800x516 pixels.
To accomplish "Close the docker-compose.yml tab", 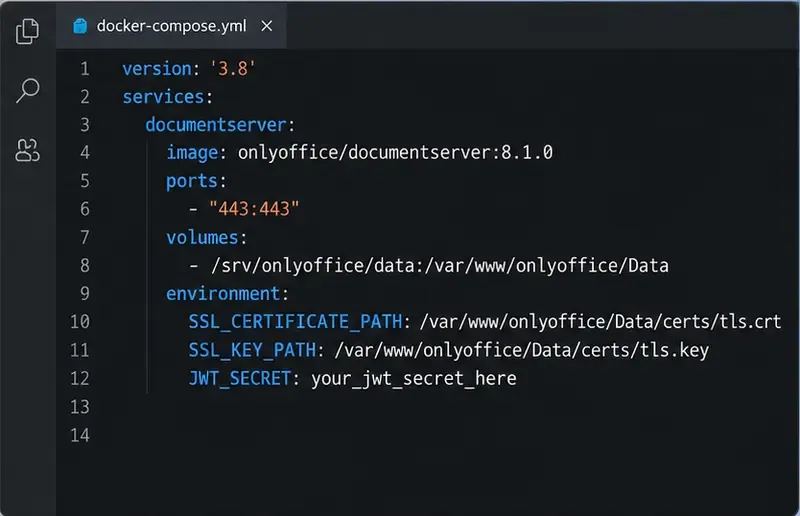I will tap(266, 26).
